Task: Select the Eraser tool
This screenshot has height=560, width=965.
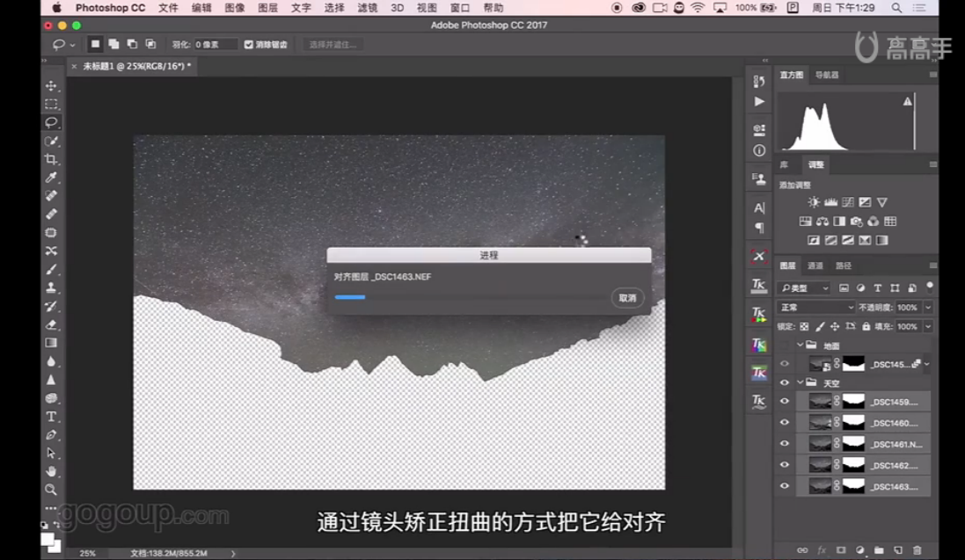Action: click(x=52, y=324)
